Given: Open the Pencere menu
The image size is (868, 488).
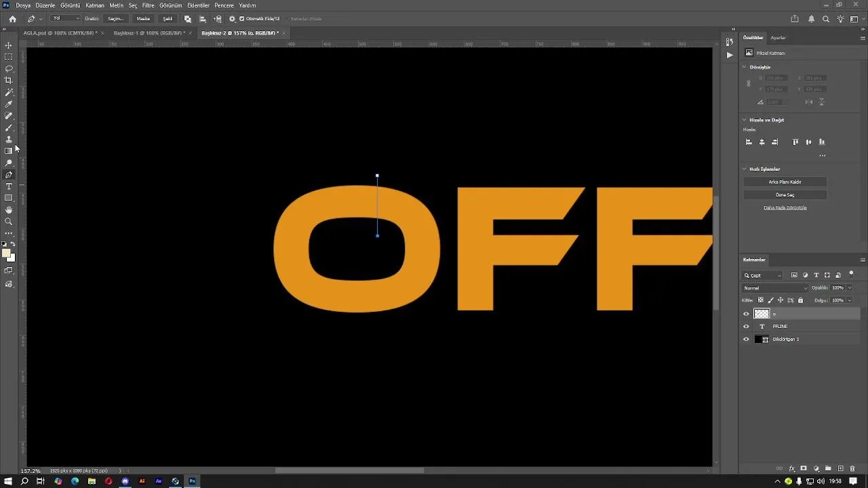Looking at the screenshot, I should click(224, 5).
